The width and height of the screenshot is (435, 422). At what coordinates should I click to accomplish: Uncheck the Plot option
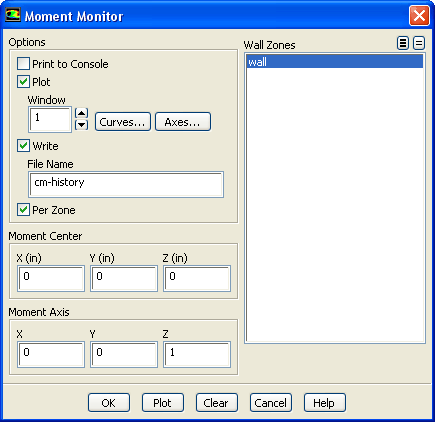pyautogui.click(x=23, y=81)
